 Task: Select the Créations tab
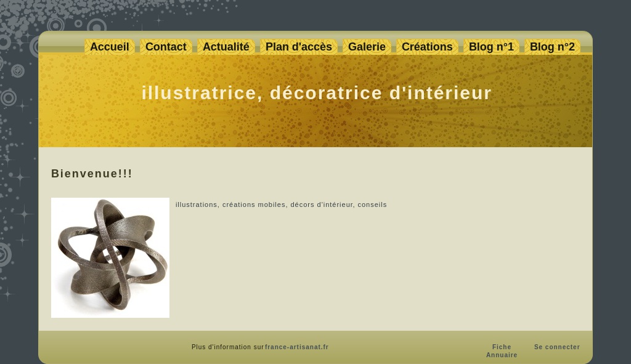[427, 47]
